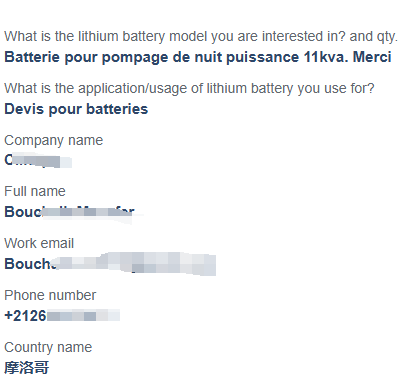Click '11kva' in the battery model answer
The image size is (419, 385).
[x=326, y=57]
